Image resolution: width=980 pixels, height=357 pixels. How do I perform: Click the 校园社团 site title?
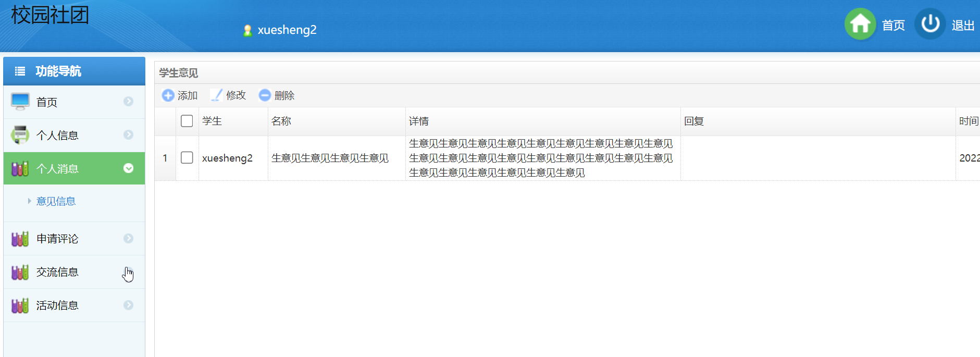click(x=50, y=15)
